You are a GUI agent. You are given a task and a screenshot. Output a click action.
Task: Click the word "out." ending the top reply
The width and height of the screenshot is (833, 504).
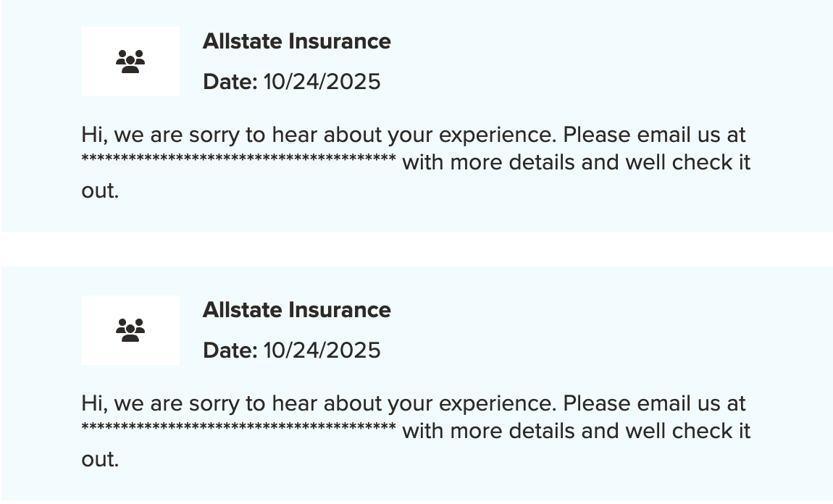tap(100, 191)
